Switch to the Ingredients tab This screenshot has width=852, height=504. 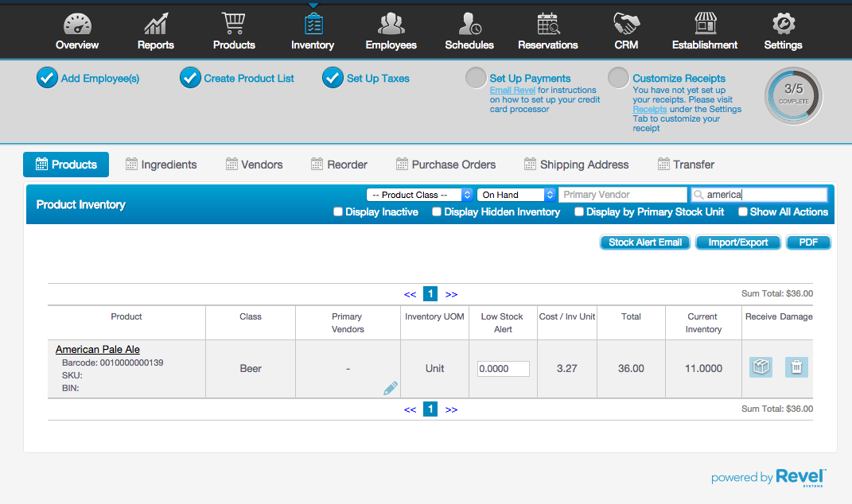click(161, 165)
